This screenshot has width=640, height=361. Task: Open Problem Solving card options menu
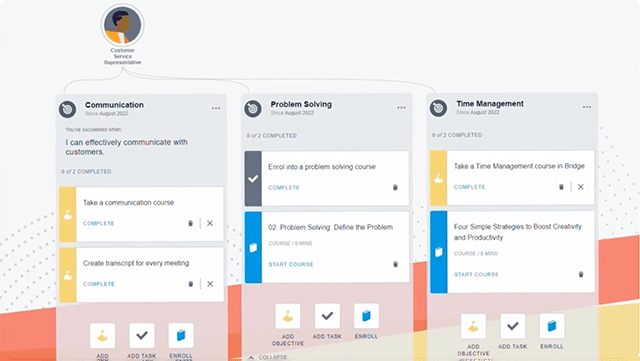pos(402,107)
